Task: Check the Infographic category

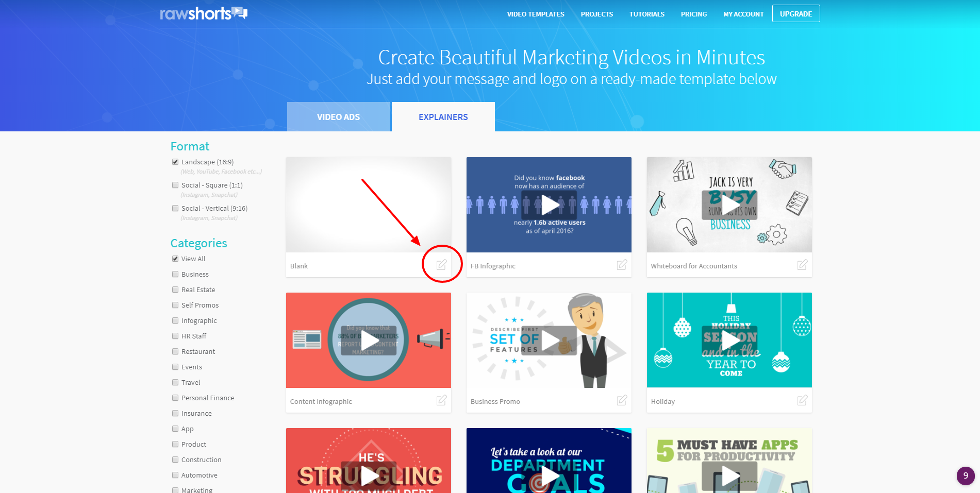Action: point(175,320)
